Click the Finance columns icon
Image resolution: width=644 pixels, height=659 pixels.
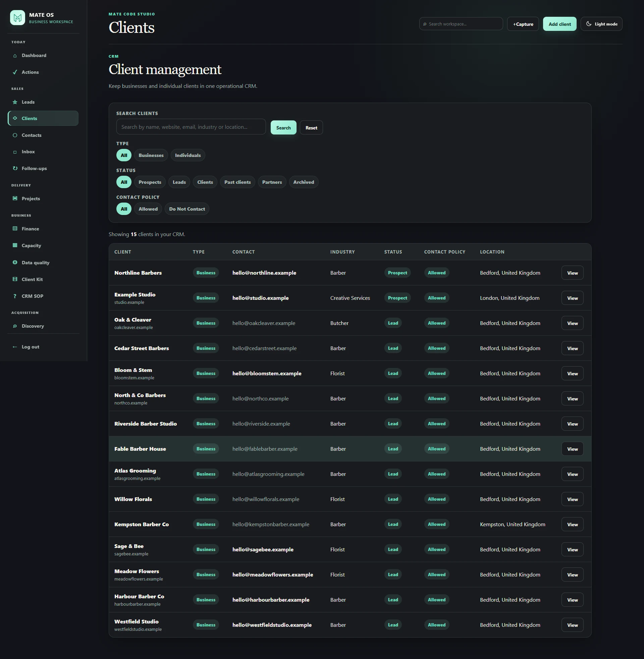point(15,229)
